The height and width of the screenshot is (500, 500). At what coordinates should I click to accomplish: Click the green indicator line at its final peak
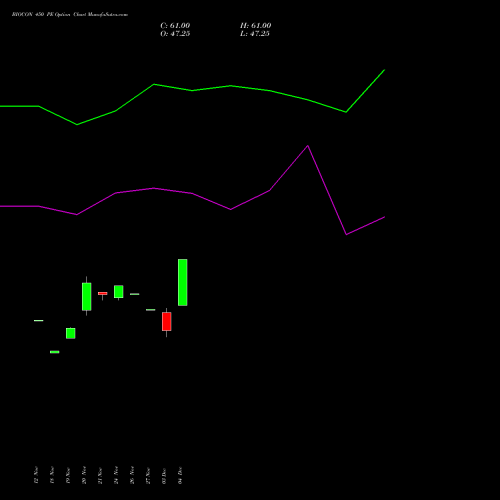point(384,70)
